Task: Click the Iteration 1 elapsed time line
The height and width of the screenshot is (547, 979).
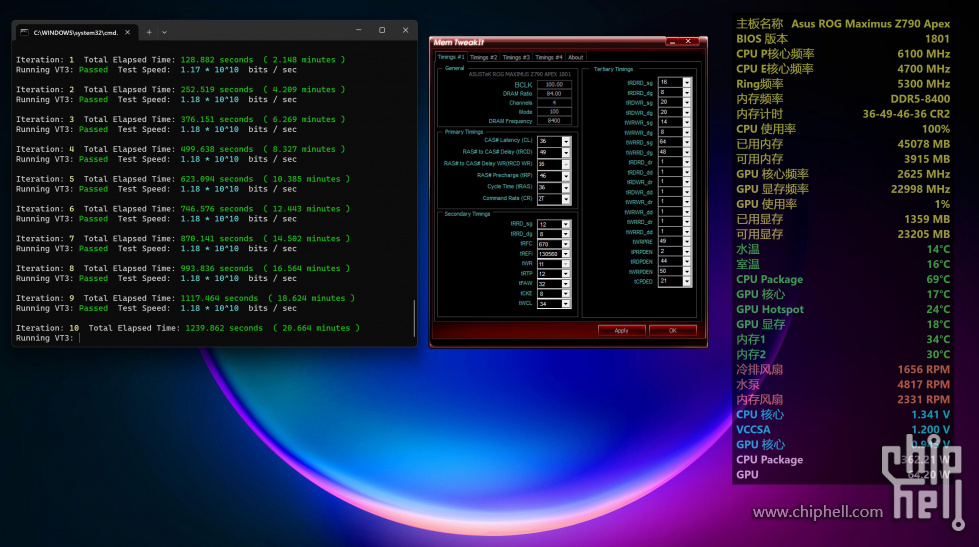Action: click(180, 60)
